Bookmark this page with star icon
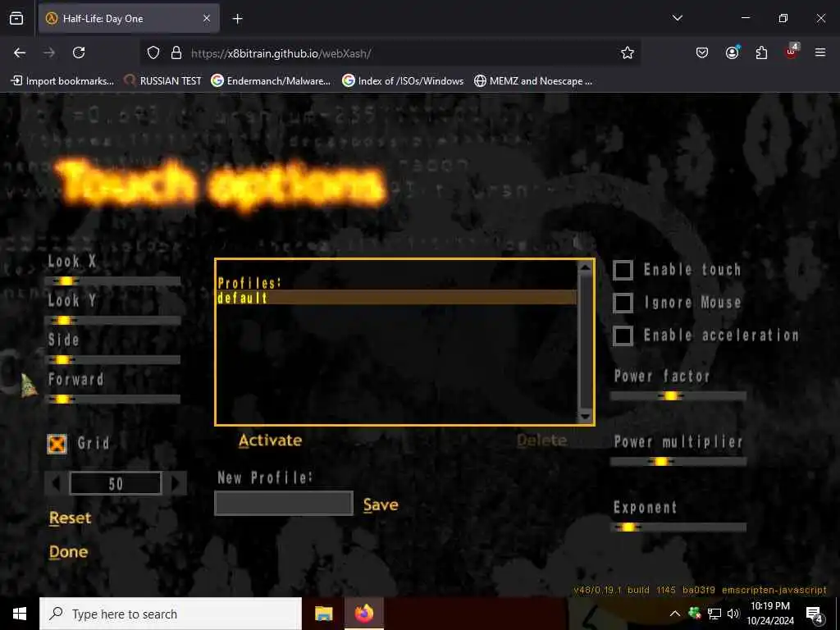840x630 pixels. click(628, 52)
